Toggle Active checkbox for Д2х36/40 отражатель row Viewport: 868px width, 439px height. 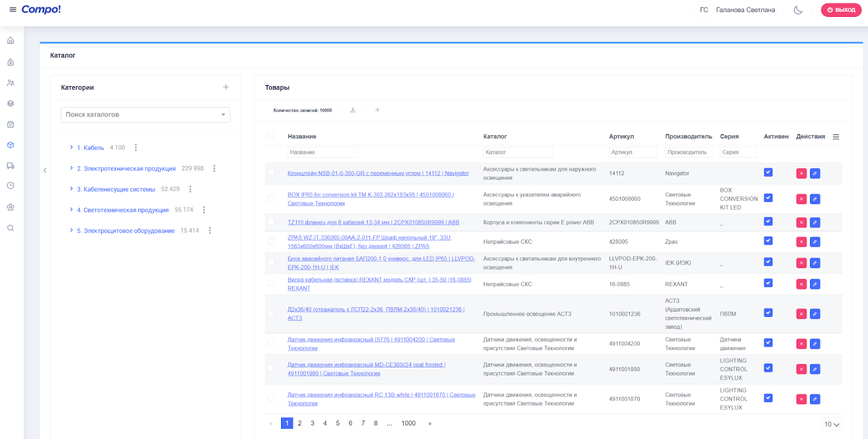[768, 313]
